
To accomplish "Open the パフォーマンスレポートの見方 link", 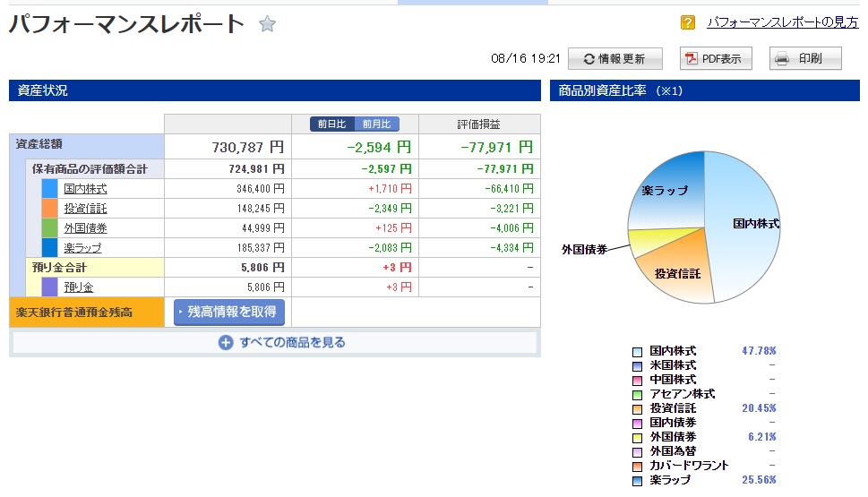I will 783,22.
